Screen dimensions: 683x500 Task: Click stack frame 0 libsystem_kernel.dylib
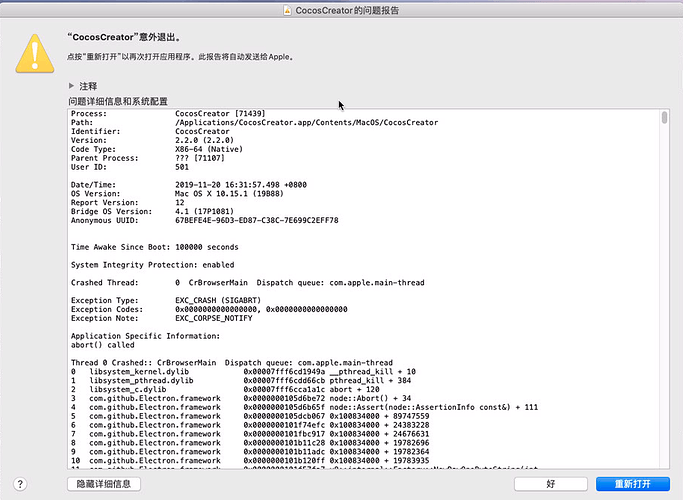pos(243,372)
